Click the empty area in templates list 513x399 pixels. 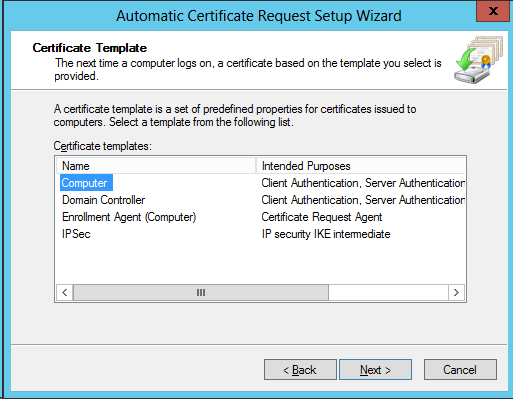click(x=260, y=263)
